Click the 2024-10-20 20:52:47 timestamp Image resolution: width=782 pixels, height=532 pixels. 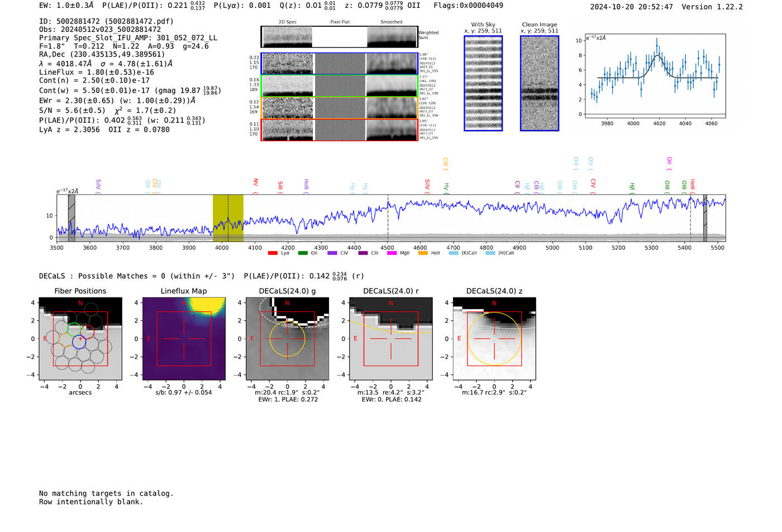click(x=632, y=7)
